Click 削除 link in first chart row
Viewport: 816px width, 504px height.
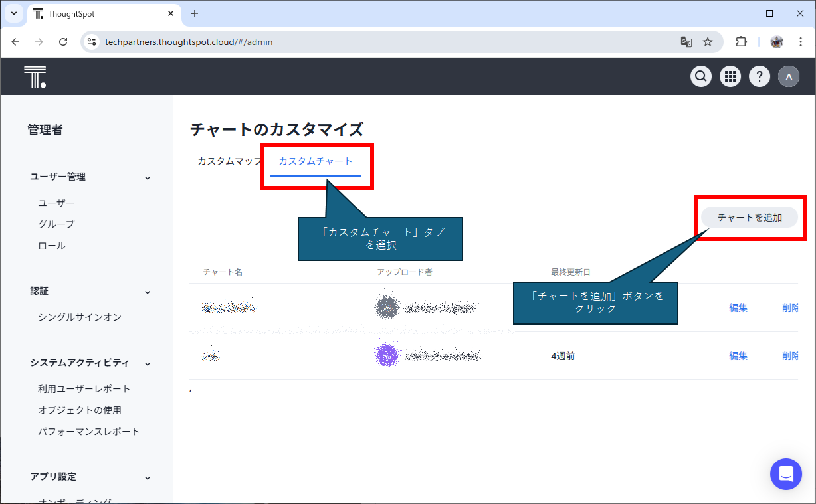pos(790,307)
